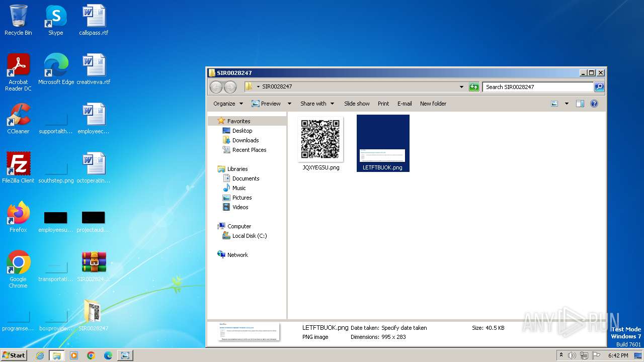The image size is (644, 362).
Task: Open Explorer help button
Action: pos(594,104)
